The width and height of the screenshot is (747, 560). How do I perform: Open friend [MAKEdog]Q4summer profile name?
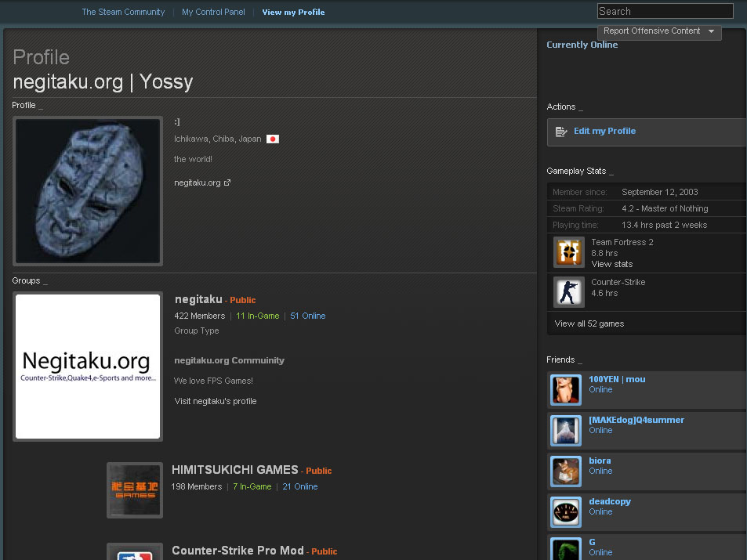point(636,420)
